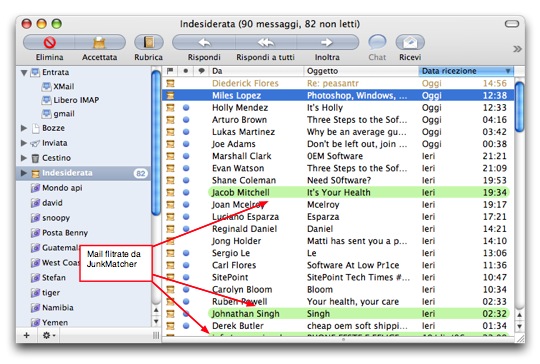The height and width of the screenshot is (364, 540).
Task: Click the Inviata sent plane icon
Action: coord(35,143)
